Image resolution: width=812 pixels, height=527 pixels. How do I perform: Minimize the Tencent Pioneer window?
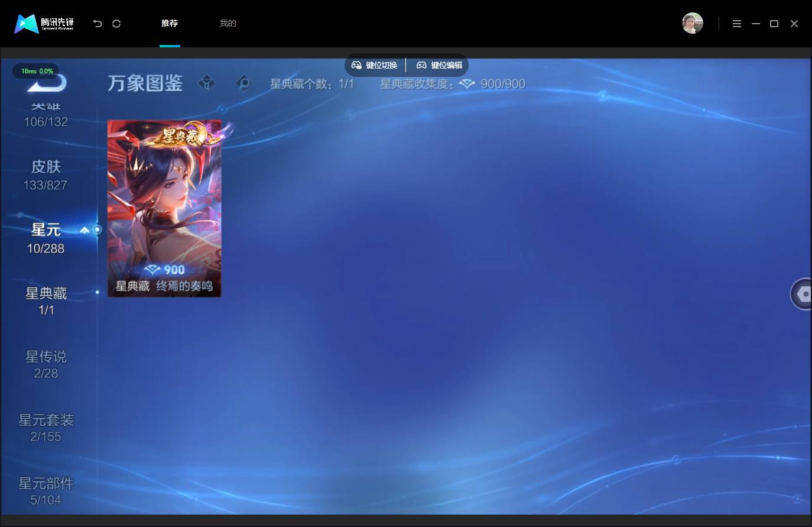[x=756, y=24]
